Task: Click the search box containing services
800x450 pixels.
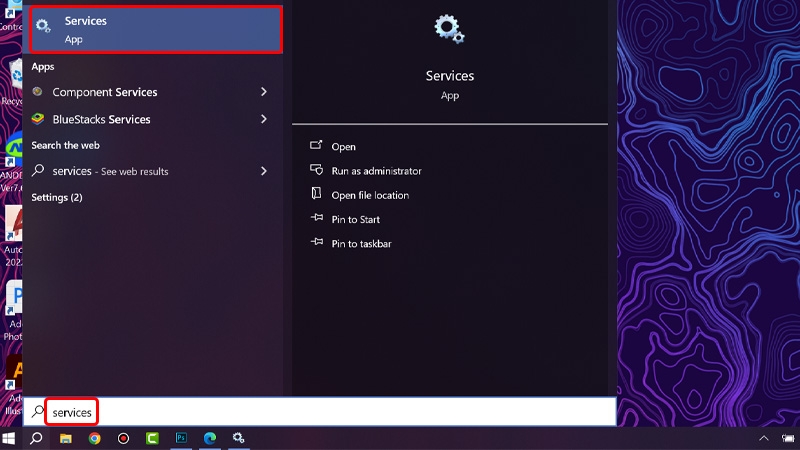Action: coord(320,412)
